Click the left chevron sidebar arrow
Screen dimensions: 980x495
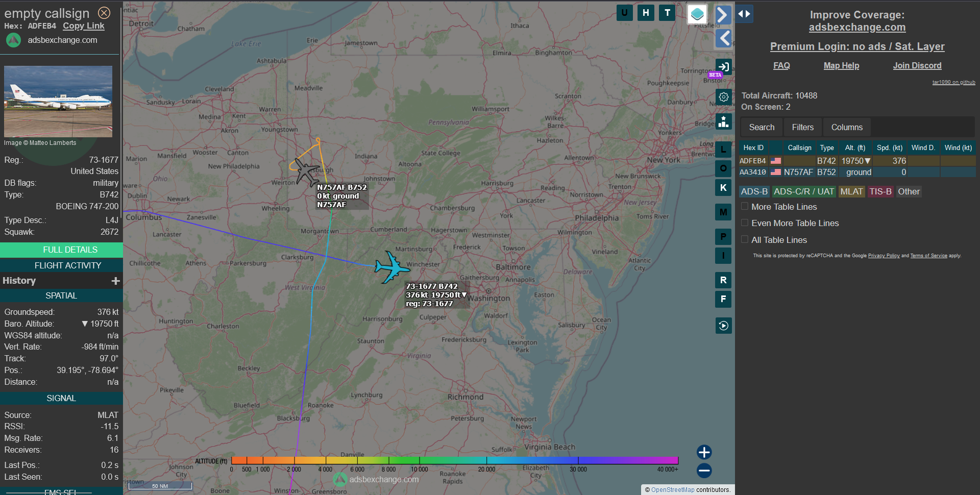(x=723, y=38)
